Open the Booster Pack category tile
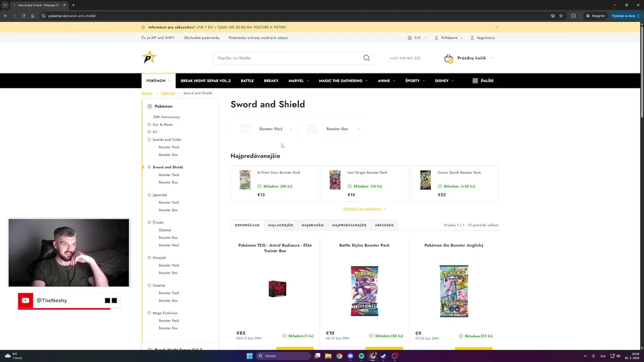The image size is (644, 362). coord(264,129)
